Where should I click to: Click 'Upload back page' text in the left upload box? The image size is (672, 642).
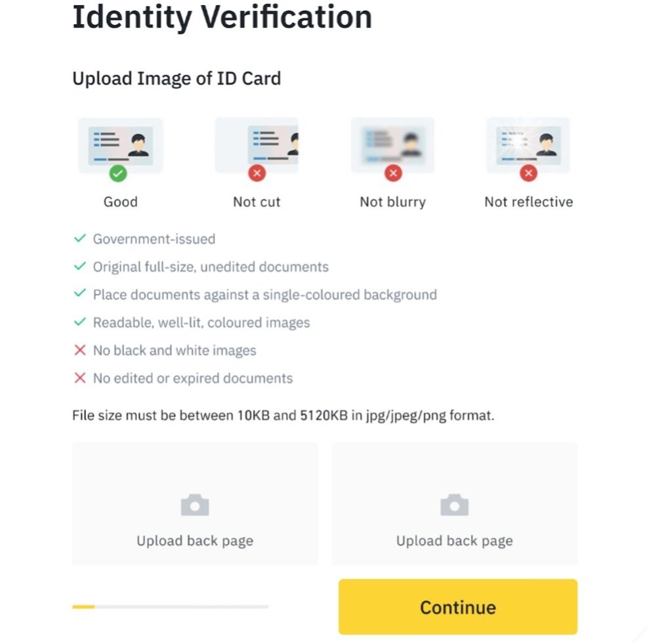(195, 541)
